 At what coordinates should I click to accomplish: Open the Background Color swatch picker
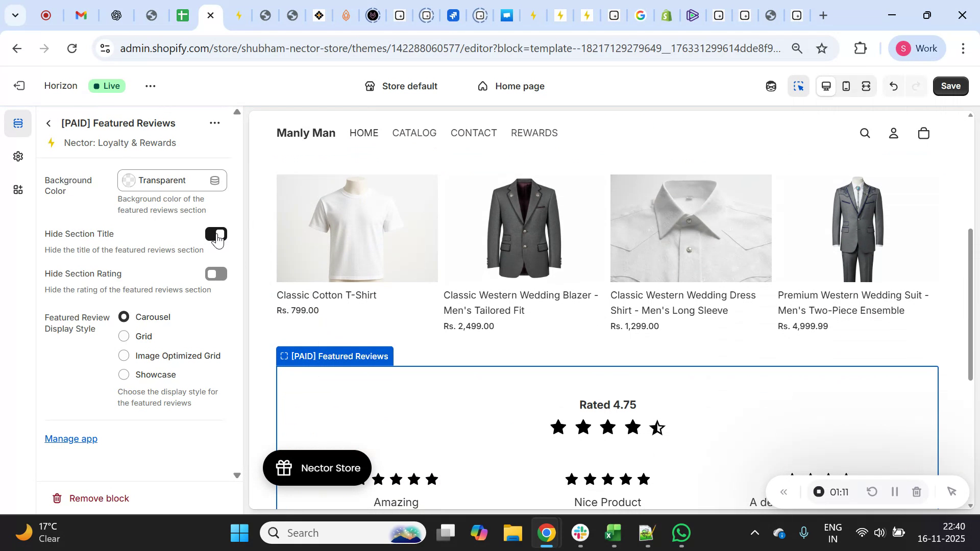129,180
